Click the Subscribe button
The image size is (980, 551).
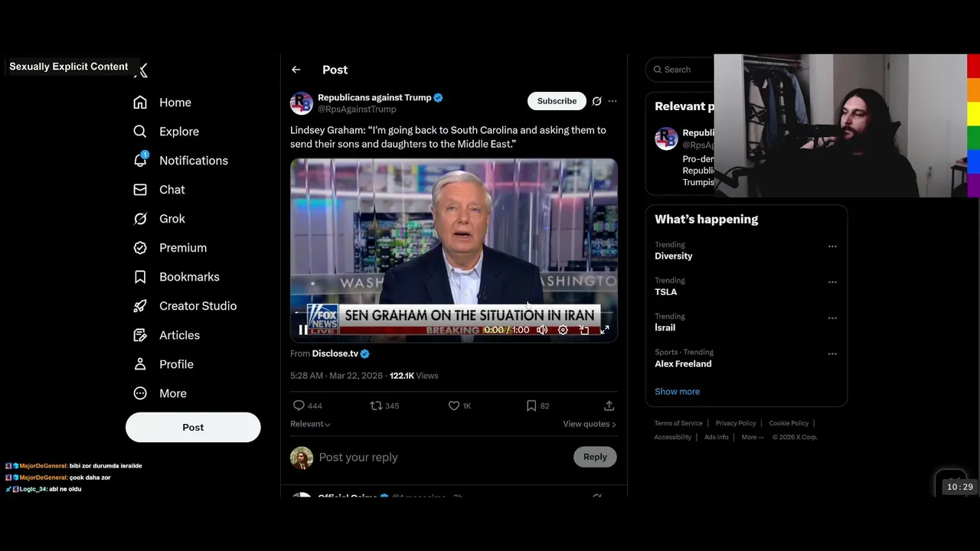pos(557,101)
